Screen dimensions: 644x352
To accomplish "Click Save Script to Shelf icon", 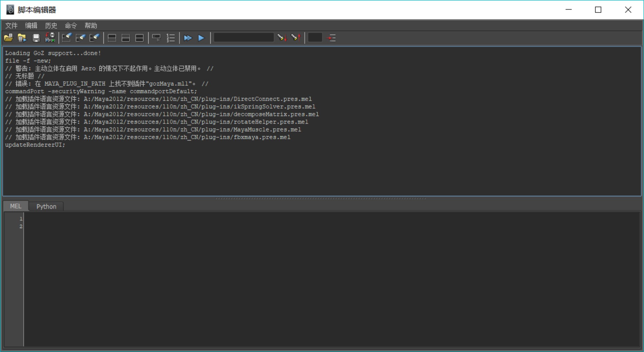I will click(50, 38).
